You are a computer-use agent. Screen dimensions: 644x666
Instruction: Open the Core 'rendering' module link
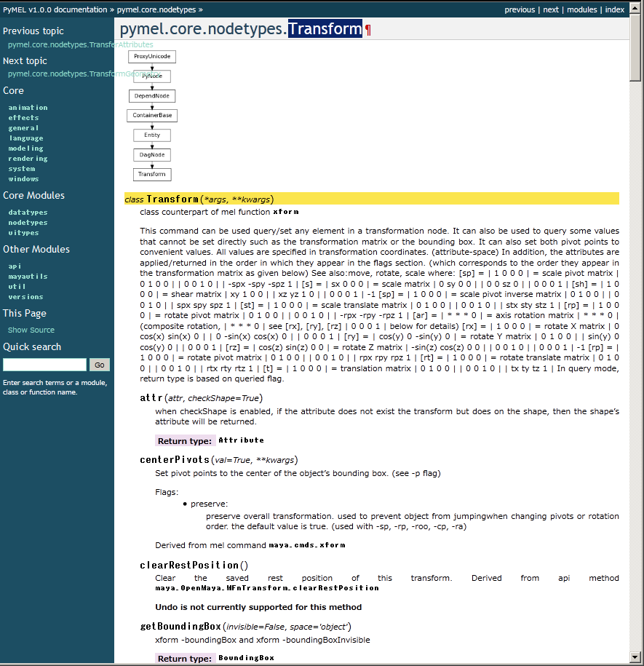pyautogui.click(x=28, y=159)
